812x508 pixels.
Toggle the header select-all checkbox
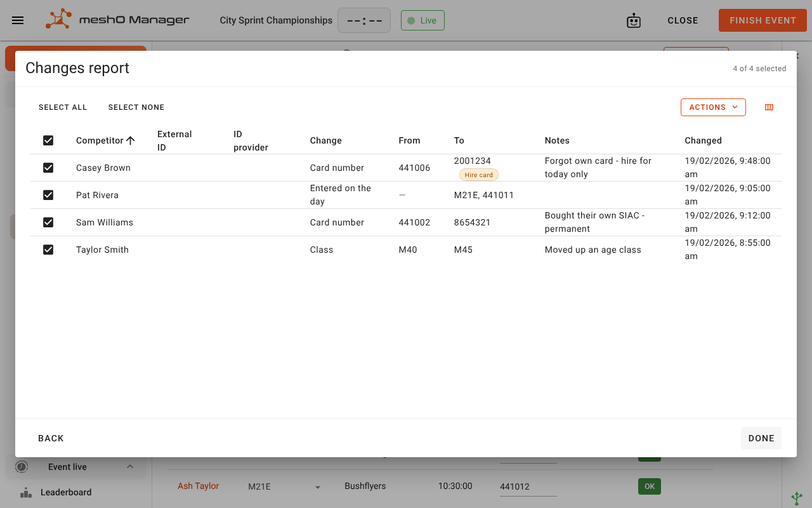[48, 140]
